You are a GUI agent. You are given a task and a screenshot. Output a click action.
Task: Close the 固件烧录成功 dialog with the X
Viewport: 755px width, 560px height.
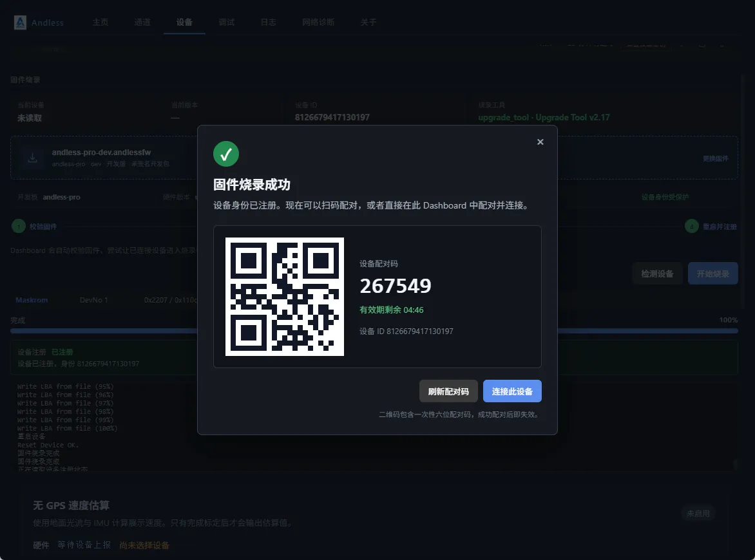tap(540, 142)
